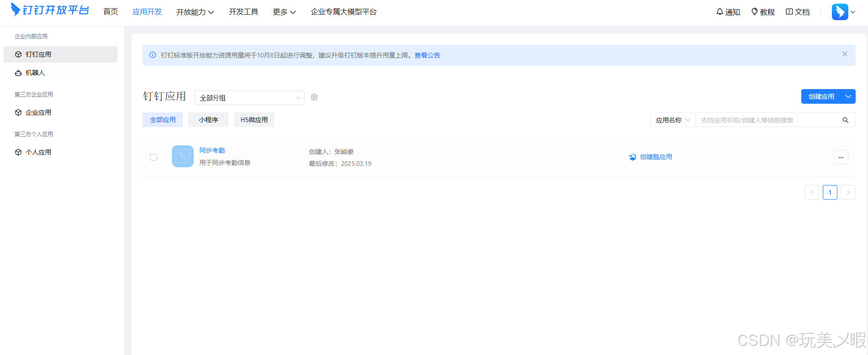This screenshot has width=868, height=355.
Task: Click the info icon in the notice banner
Action: 153,55
